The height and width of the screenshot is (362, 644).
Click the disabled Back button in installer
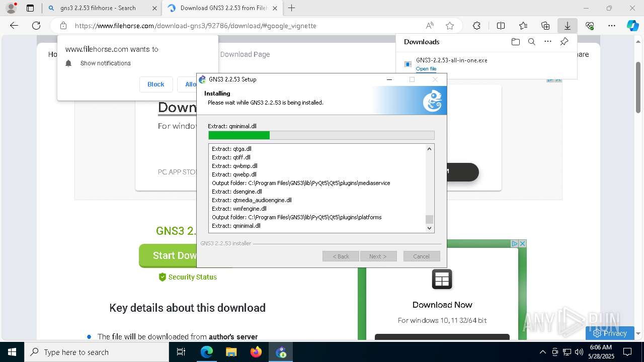pyautogui.click(x=341, y=256)
